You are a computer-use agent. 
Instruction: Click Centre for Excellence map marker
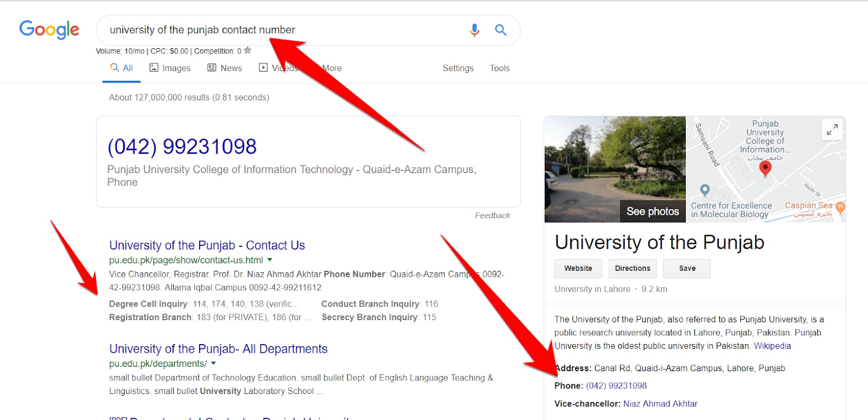705,190
